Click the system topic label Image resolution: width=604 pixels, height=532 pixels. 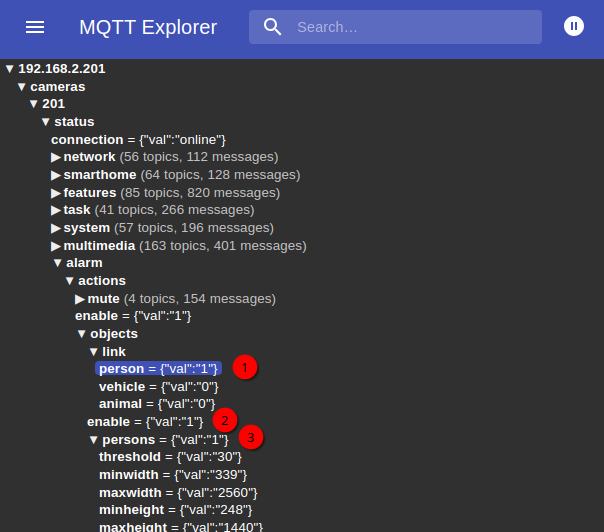pyautogui.click(x=87, y=228)
